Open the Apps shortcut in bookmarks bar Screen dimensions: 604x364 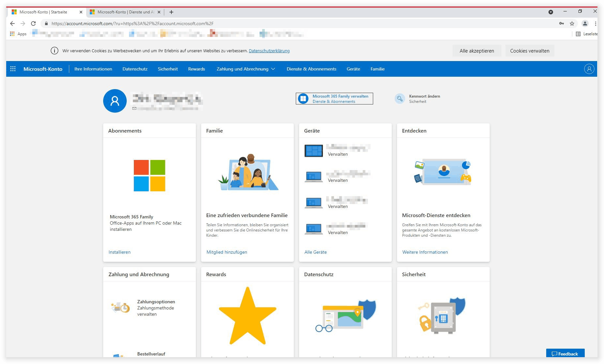(x=18, y=34)
